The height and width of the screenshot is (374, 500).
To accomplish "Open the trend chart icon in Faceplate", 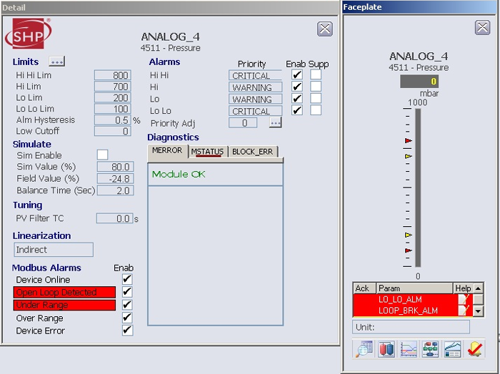I will click(x=408, y=349).
